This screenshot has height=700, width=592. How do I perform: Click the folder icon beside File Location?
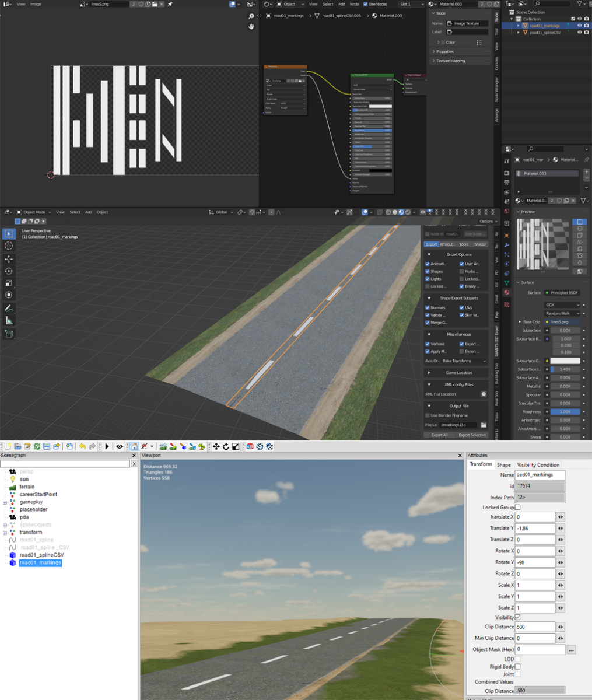(484, 425)
